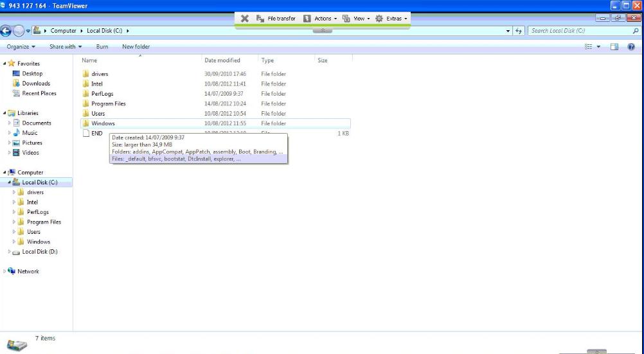644x354 pixels.
Task: Click the refresh icon beside address bar
Action: pos(518,31)
